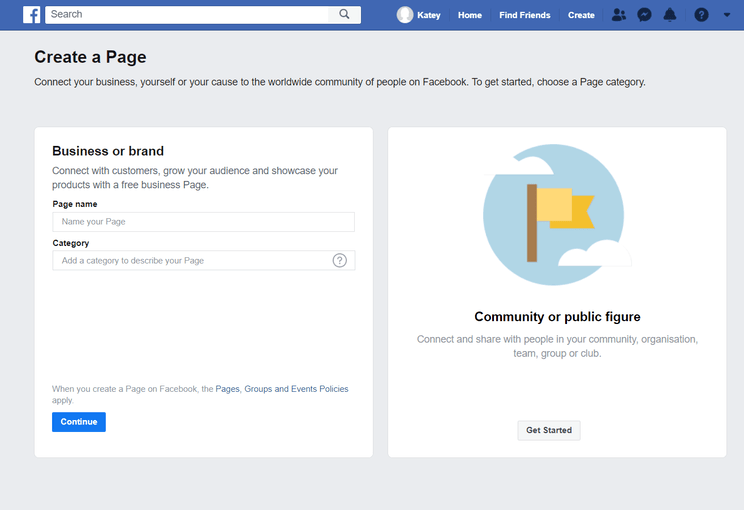Click the search magnifier icon
The image size is (744, 510).
(x=344, y=14)
